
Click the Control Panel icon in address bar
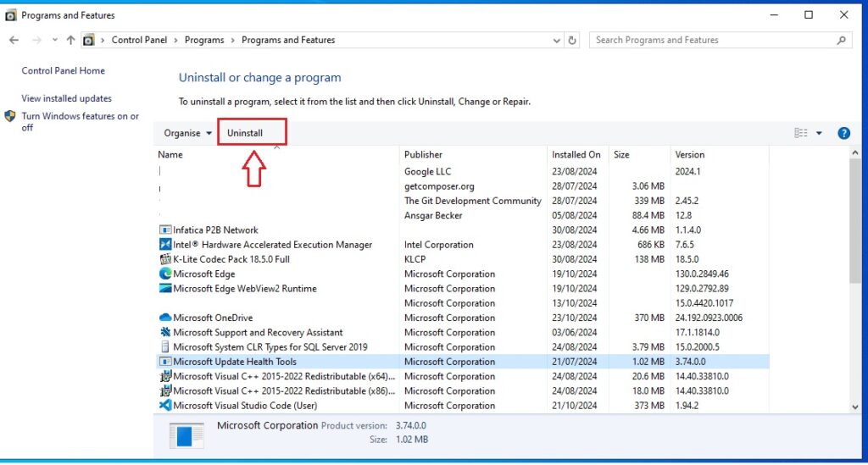[x=88, y=40]
